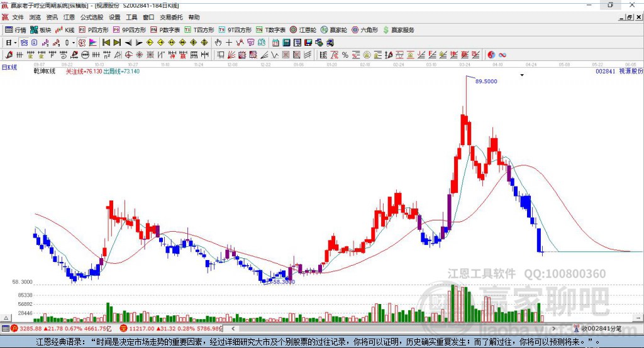644x348 pixels.
Task: Open the calendar icon tool
Action: (x=275, y=43)
